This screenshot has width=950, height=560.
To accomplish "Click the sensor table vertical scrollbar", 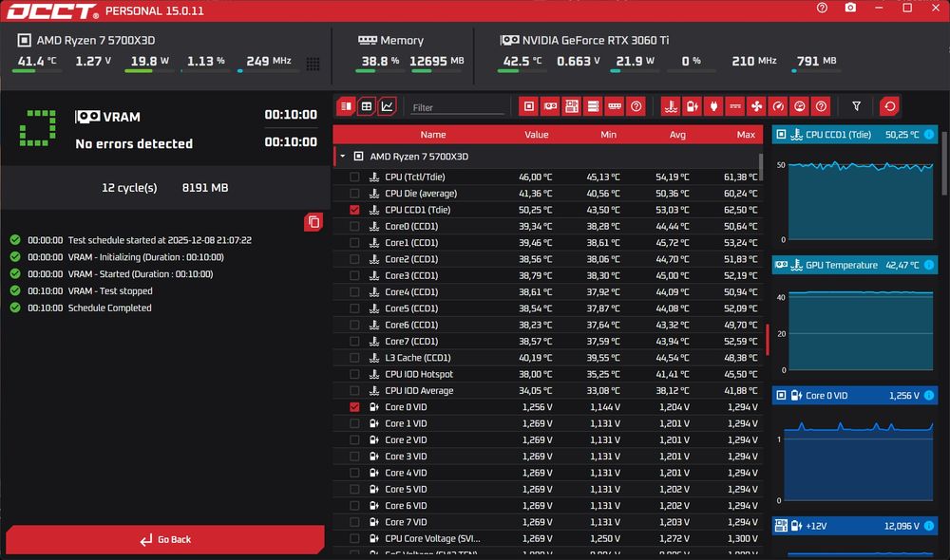I will tap(761, 166).
